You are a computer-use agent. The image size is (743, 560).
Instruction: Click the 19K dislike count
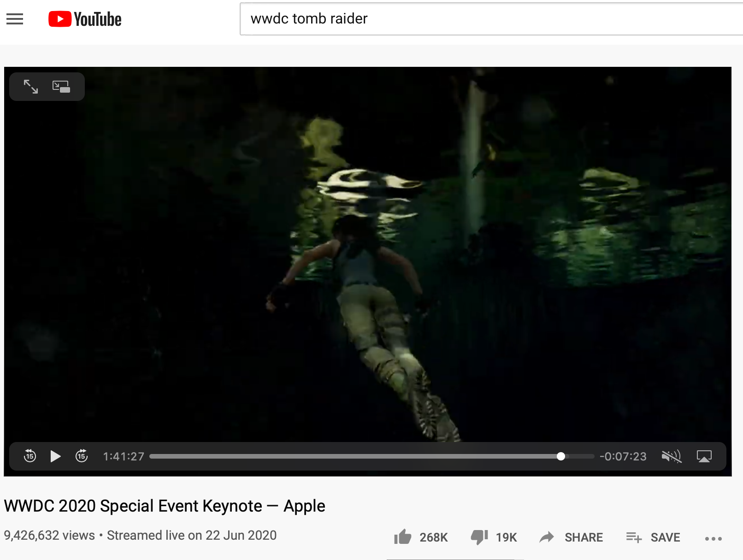507,537
